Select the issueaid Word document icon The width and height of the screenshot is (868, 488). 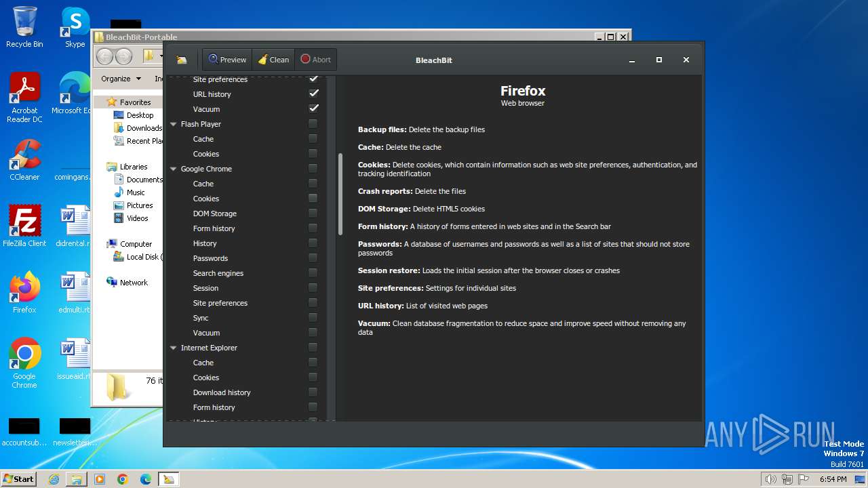(x=75, y=359)
